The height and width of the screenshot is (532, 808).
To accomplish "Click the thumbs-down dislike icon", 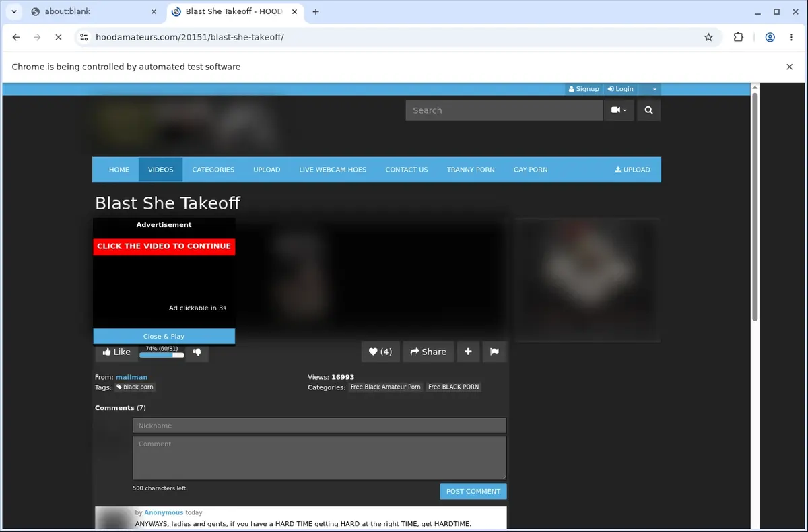I will [x=197, y=352].
